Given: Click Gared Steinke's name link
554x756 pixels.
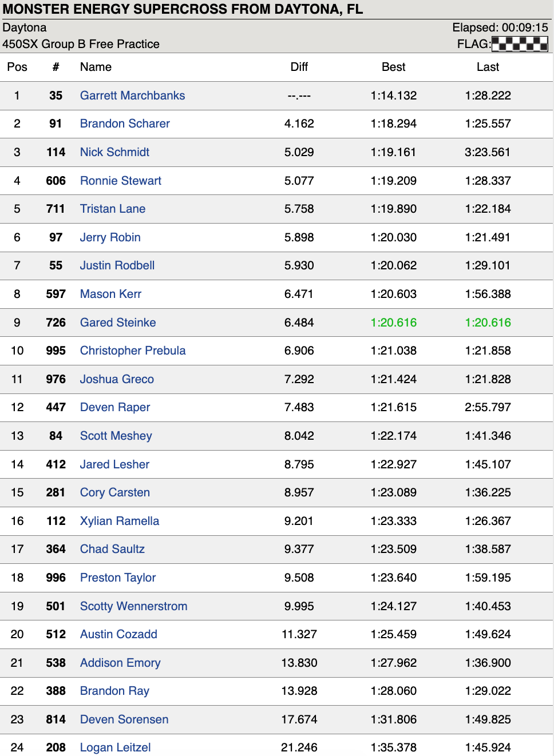Looking at the screenshot, I should pos(118,323).
